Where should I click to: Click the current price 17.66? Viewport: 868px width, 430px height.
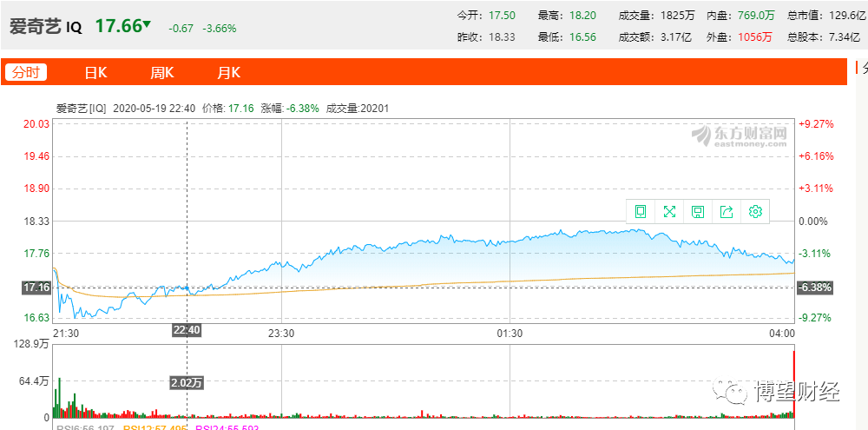pyautogui.click(x=118, y=26)
